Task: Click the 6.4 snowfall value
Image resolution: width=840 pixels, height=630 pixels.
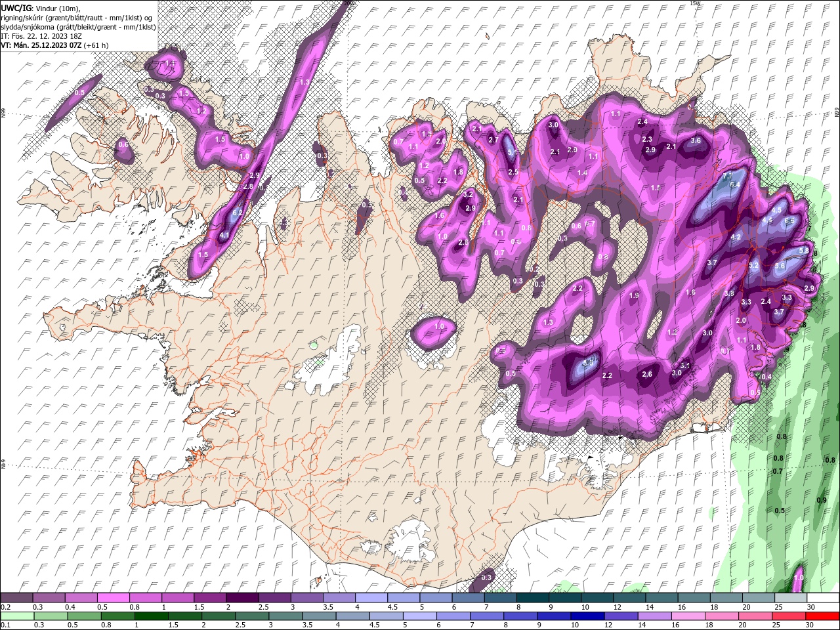Action: [735, 184]
